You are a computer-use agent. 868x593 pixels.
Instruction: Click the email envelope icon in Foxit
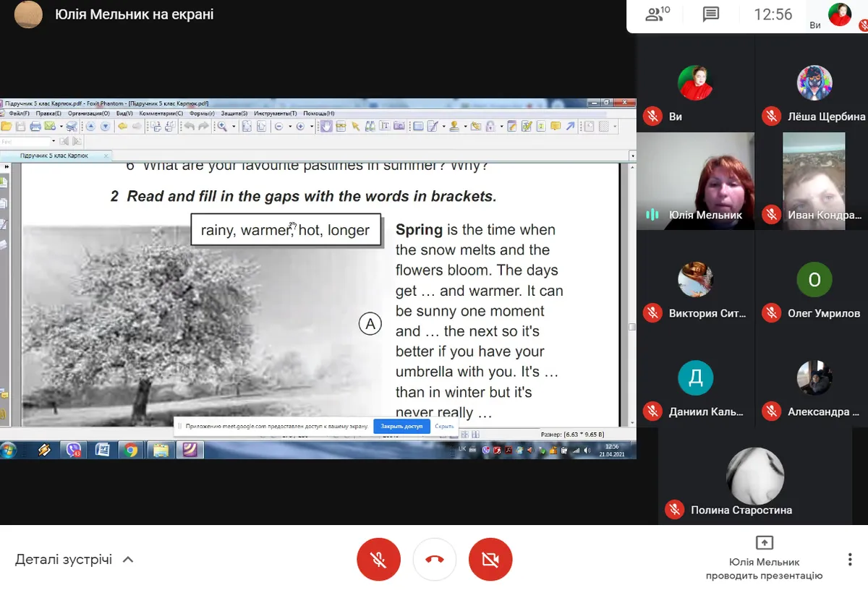tap(49, 127)
